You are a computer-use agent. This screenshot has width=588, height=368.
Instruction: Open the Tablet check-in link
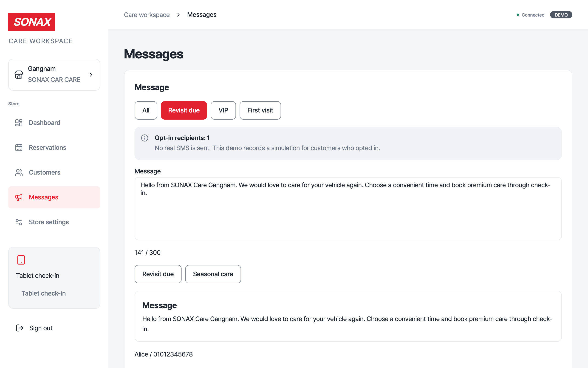(x=44, y=293)
